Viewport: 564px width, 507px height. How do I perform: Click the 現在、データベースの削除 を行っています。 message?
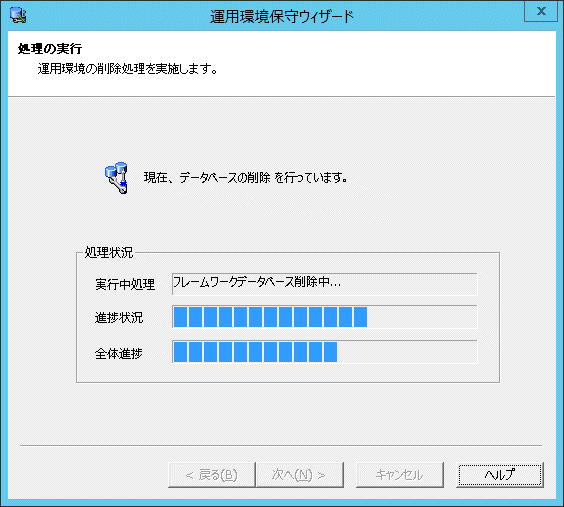point(245,177)
